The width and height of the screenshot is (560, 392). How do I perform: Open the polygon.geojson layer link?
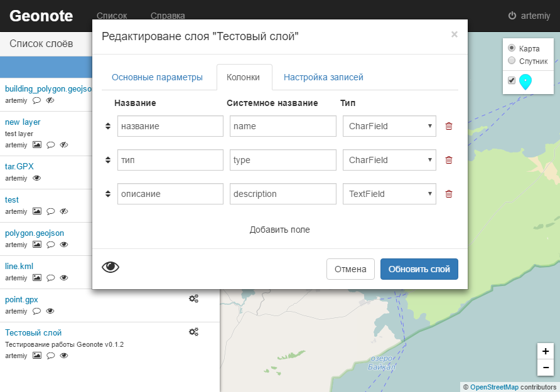[35, 233]
